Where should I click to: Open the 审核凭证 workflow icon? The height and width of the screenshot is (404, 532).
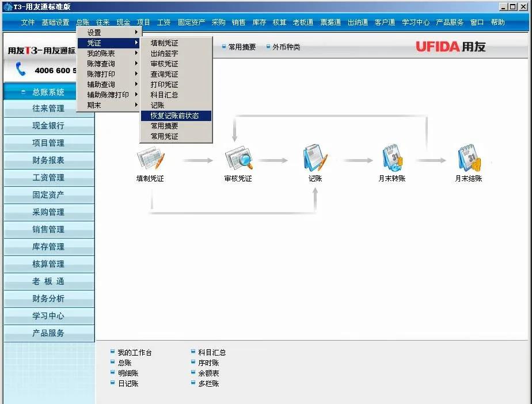point(238,158)
